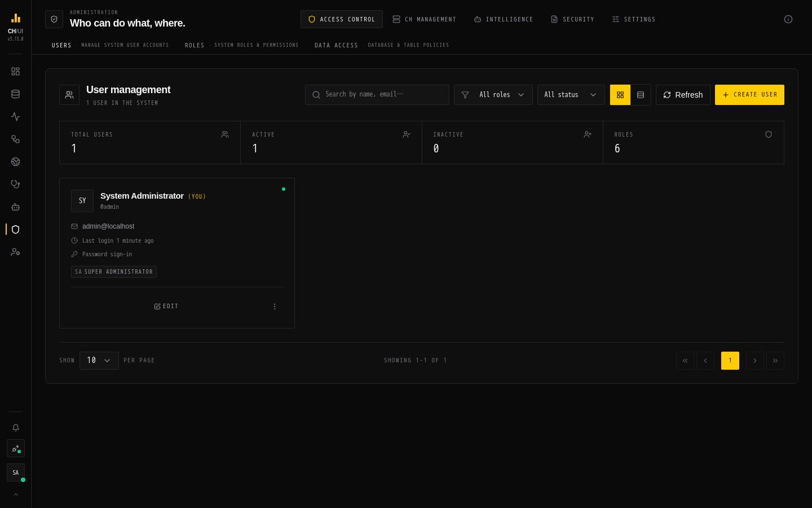Open the robot assistant icon in sidebar
This screenshot has width=812, height=508.
15,207
